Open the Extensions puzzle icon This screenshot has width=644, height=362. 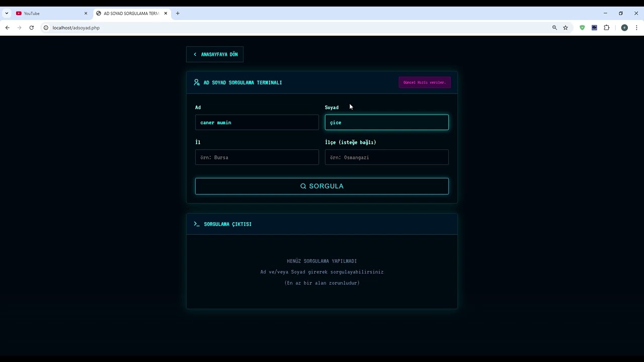tap(606, 28)
